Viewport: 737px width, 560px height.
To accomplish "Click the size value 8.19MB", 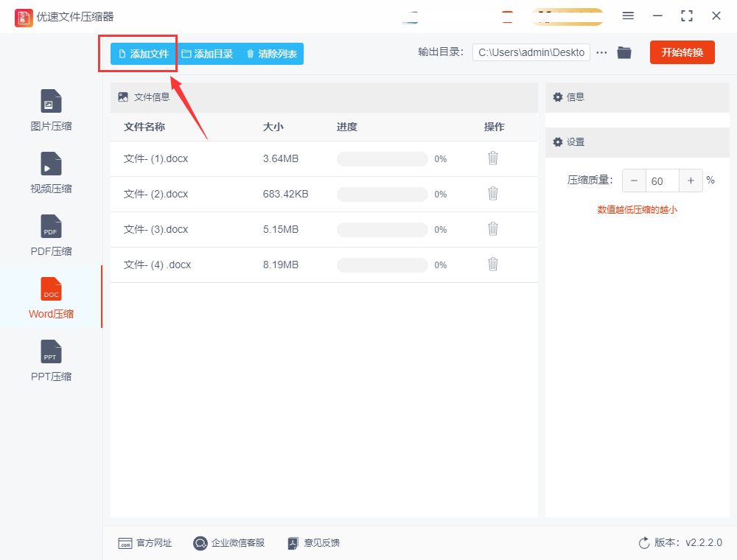I will (x=281, y=265).
